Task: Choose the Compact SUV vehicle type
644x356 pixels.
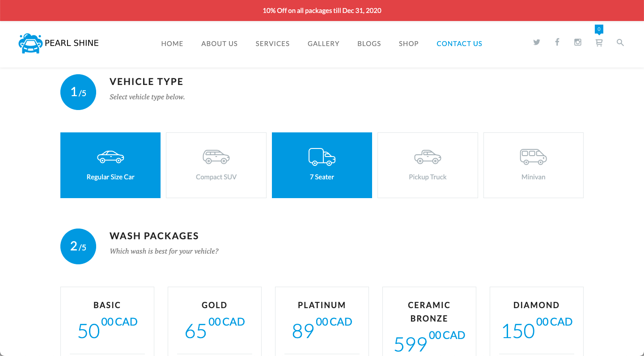Action: (216, 165)
